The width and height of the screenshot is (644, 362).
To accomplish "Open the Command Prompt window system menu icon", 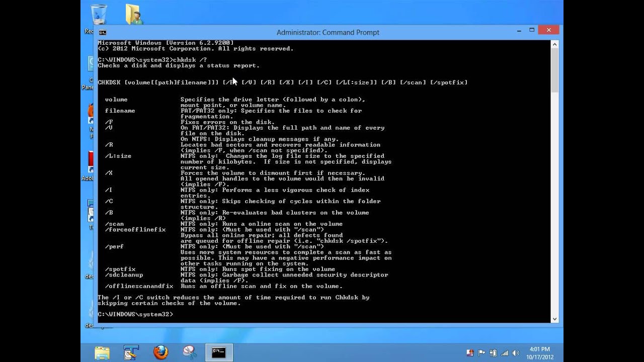I will tap(102, 32).
